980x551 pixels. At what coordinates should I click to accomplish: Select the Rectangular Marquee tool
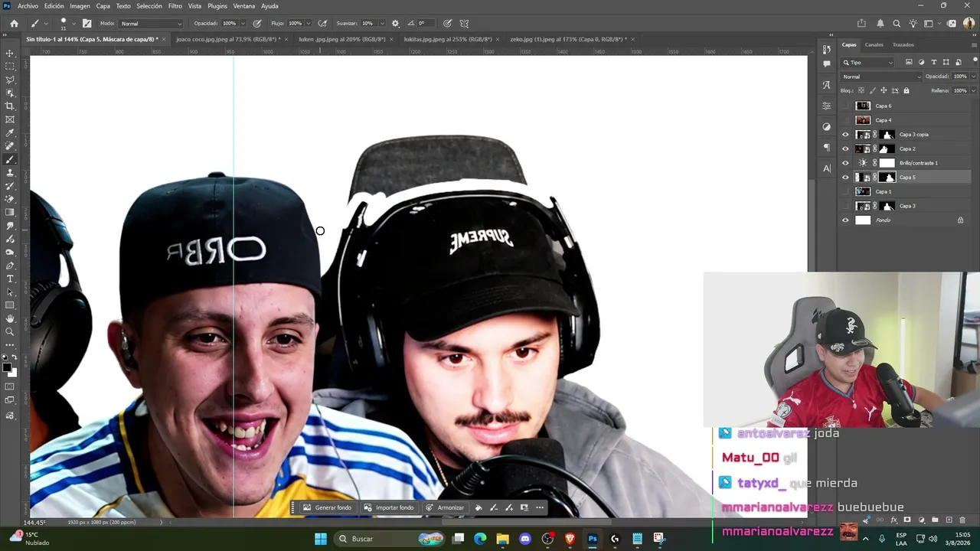coord(10,67)
